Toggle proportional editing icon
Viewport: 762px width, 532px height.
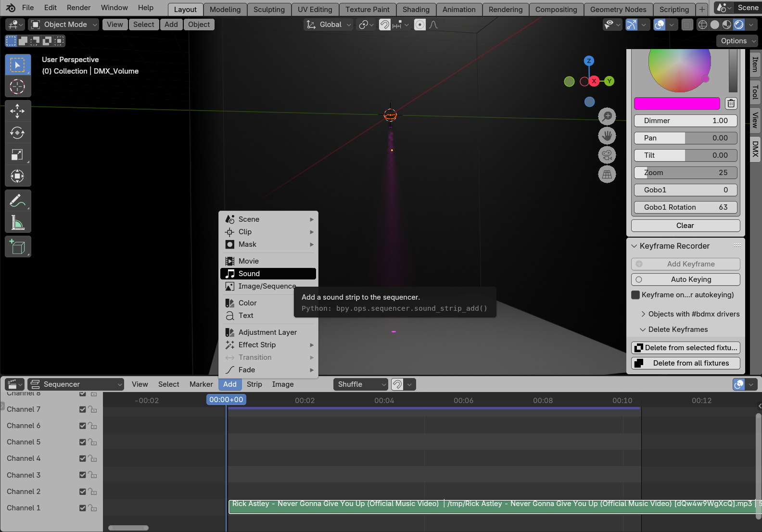(x=420, y=25)
